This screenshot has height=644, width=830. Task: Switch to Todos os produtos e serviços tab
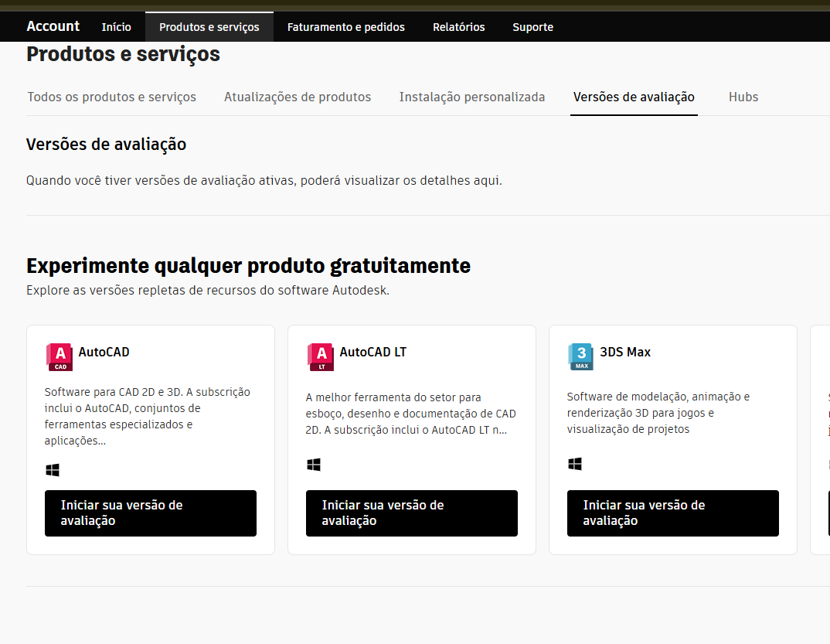112,97
